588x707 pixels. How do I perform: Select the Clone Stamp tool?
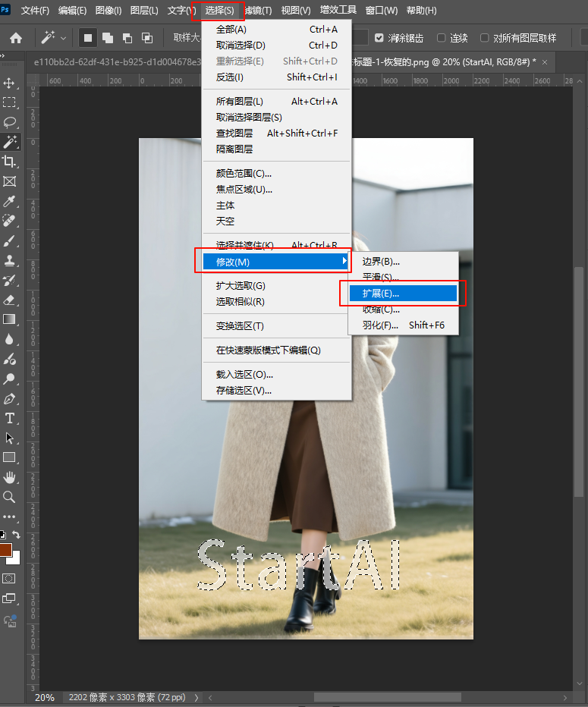click(10, 260)
